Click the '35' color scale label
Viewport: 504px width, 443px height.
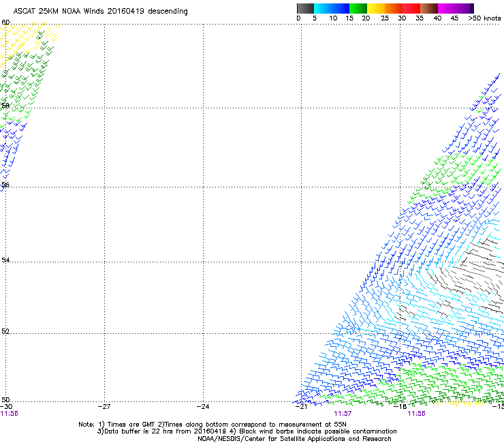click(420, 18)
